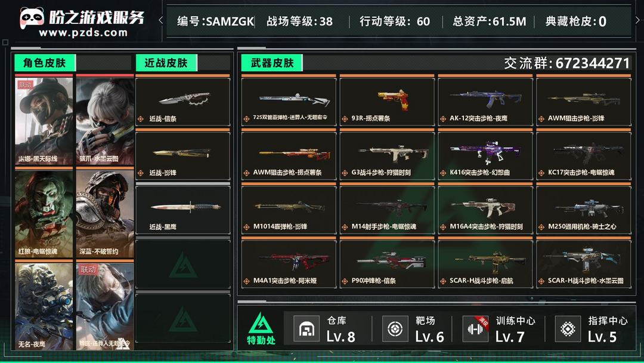
Task: Collapse the left arrow before 编号
Action: click(160, 20)
